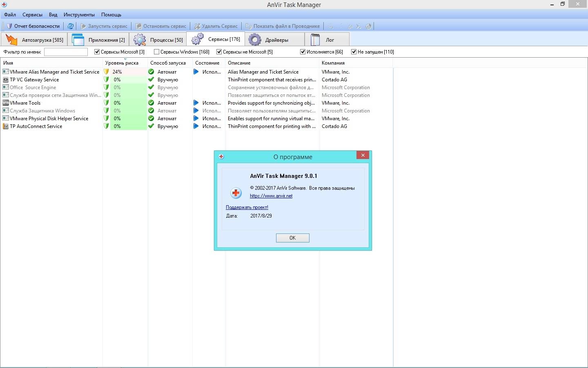This screenshot has height=368, width=588.
Task: Click the refresh icon in toolbar
Action: (70, 26)
